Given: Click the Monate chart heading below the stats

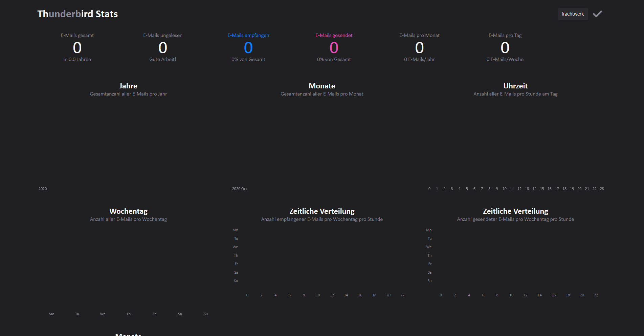Looking at the screenshot, I should click(322, 86).
